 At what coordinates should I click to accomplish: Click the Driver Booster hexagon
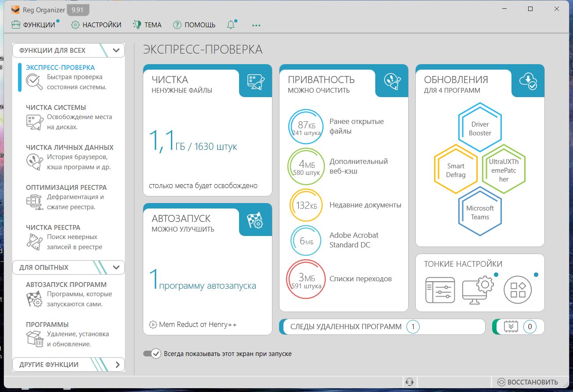point(480,129)
